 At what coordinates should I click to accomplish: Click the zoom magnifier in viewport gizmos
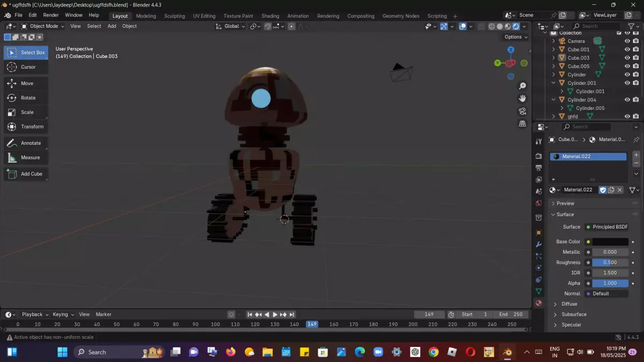click(522, 86)
